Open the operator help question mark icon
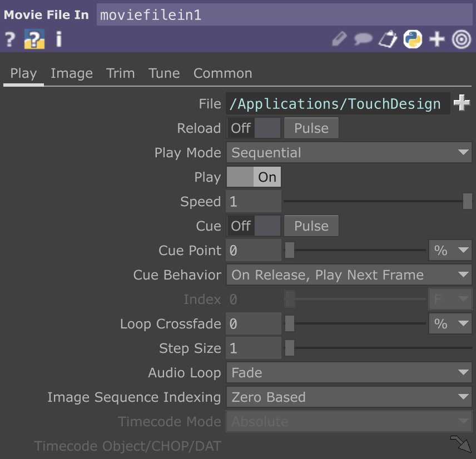Screen dimensions: 476x459 9,39
